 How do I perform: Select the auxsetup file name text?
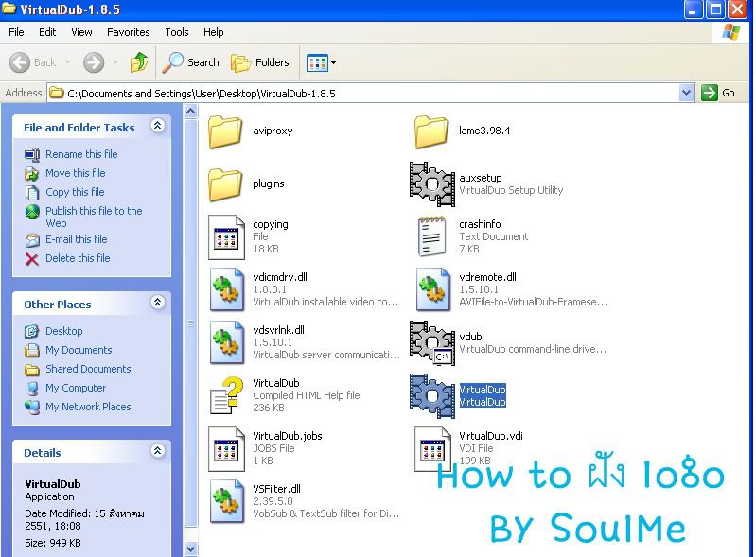481,179
